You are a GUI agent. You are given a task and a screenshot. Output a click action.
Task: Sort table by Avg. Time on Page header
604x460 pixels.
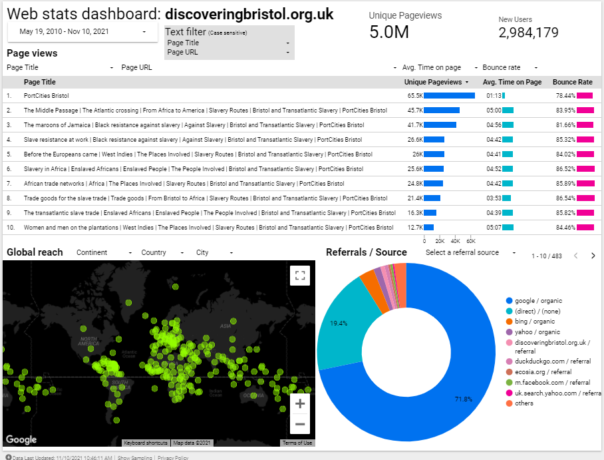click(x=512, y=82)
